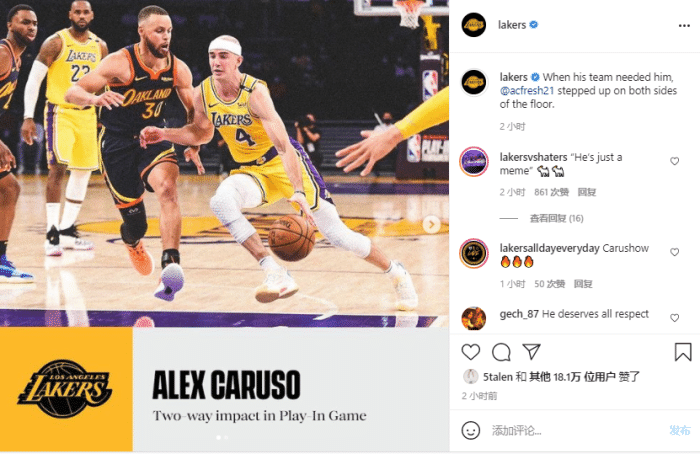Screen dimensions: 700x454
Task: Open the lakersvshaters profile avatar
Action: coord(474,162)
